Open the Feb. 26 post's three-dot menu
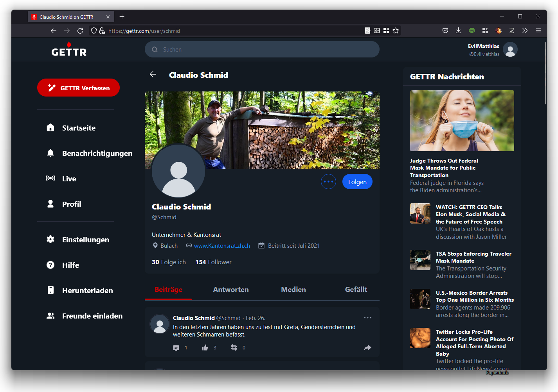Screen dimensions: 558x392 click(368, 318)
